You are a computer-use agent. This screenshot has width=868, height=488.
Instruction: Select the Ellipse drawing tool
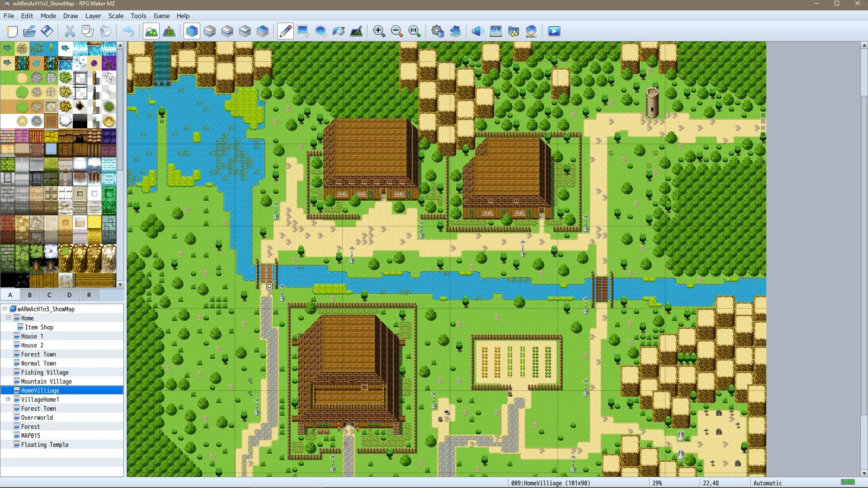tap(321, 31)
